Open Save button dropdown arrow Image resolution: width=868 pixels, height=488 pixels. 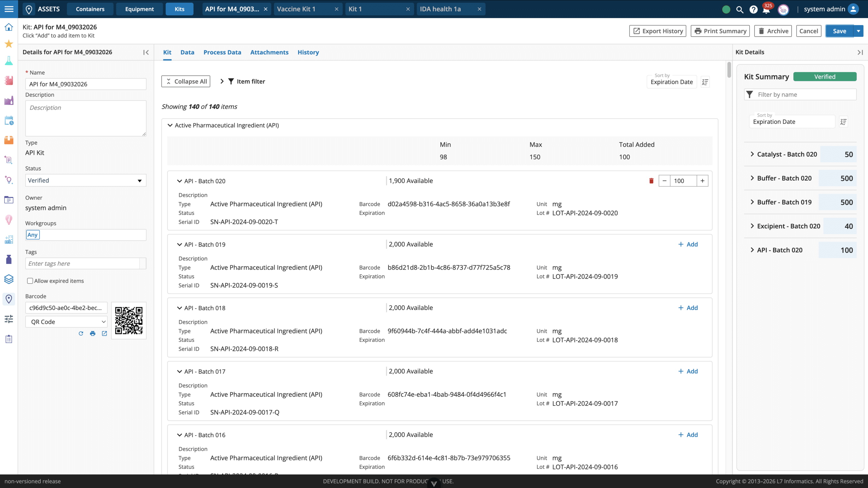[858, 31]
